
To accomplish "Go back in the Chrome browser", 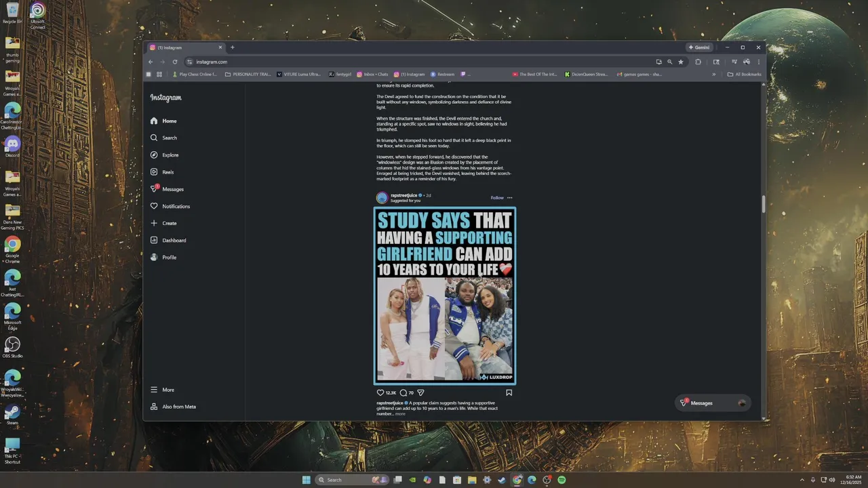I will tap(152, 62).
